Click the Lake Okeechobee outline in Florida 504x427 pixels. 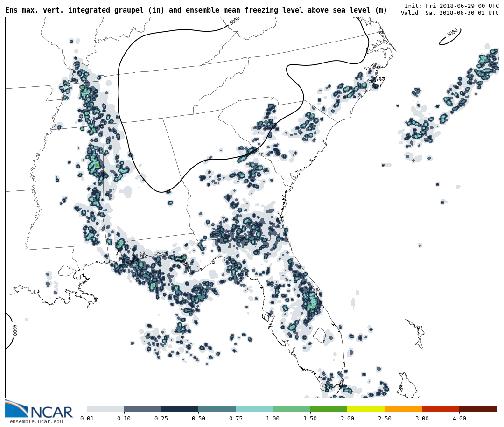[319, 334]
